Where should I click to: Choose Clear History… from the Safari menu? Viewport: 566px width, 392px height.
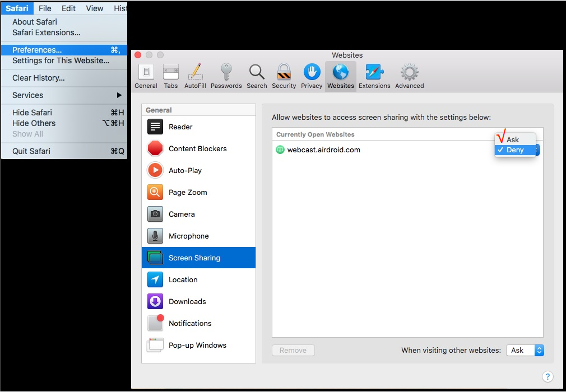(x=38, y=78)
